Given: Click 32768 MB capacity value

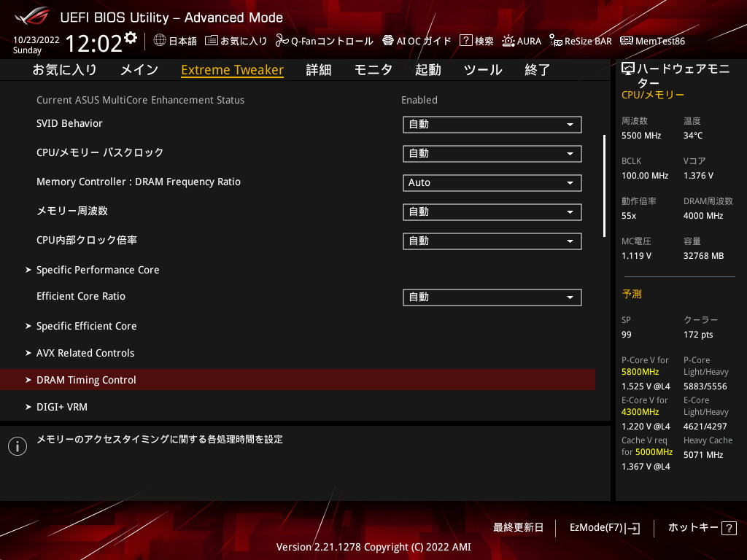Looking at the screenshot, I should (x=704, y=256).
